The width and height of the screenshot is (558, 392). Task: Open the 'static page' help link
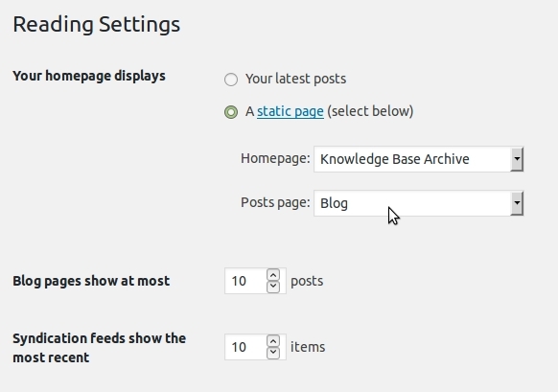(291, 111)
